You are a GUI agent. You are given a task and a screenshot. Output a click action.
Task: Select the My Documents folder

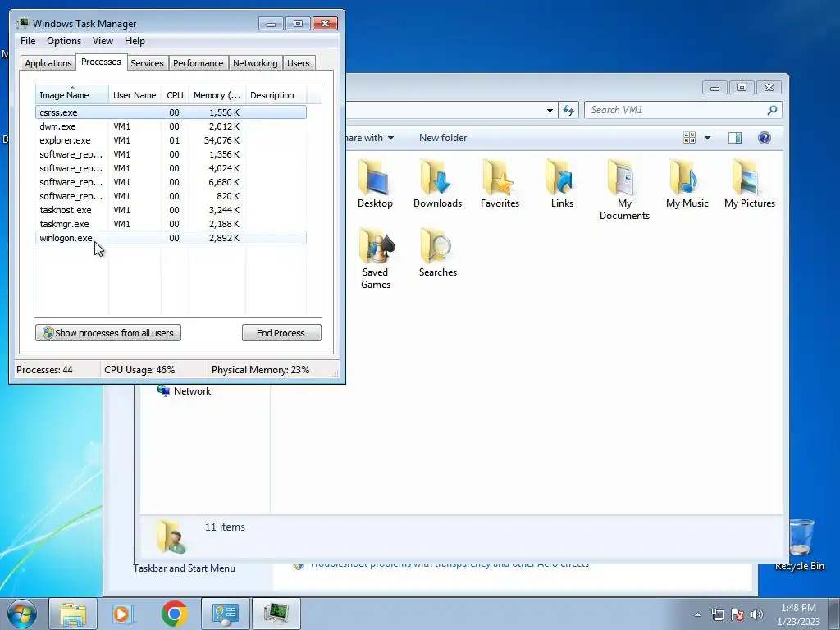[x=624, y=189]
